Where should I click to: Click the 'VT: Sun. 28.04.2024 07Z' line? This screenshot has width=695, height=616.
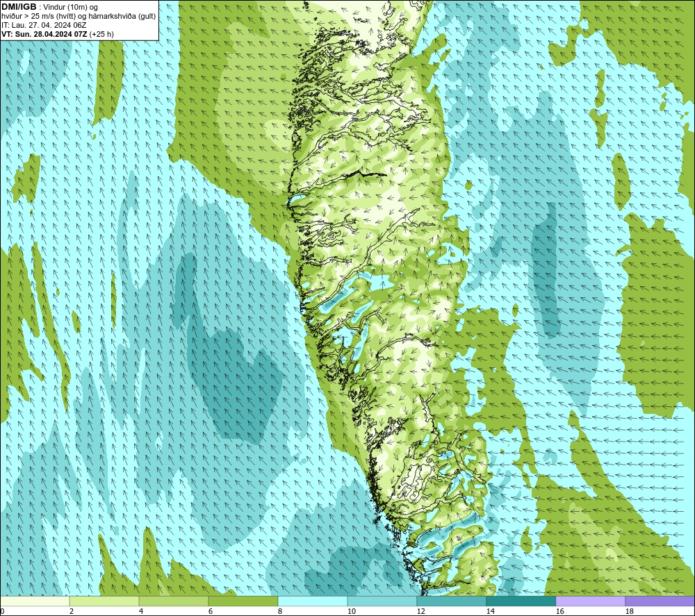click(44, 34)
